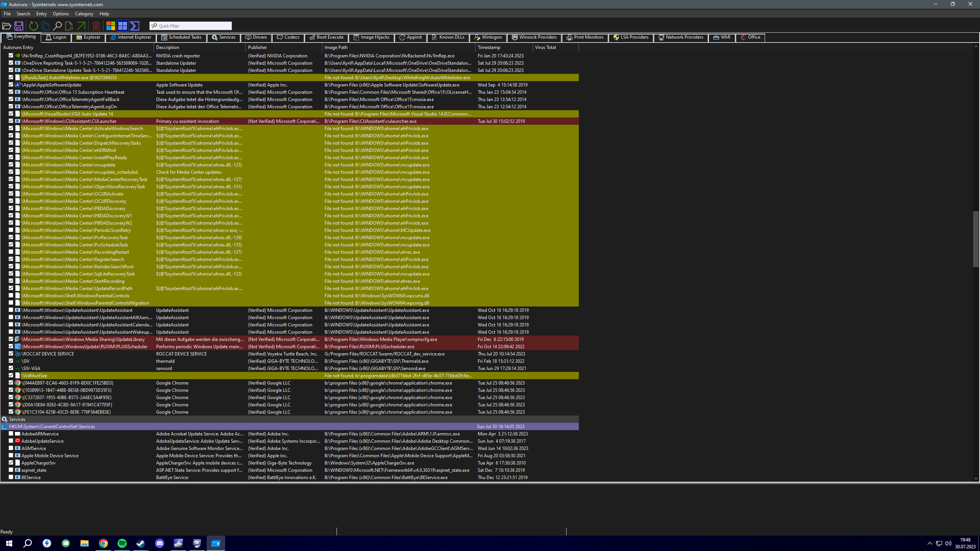980x551 pixels.
Task: Uncheck the VidMustSee entry checkbox
Action: 11,375
